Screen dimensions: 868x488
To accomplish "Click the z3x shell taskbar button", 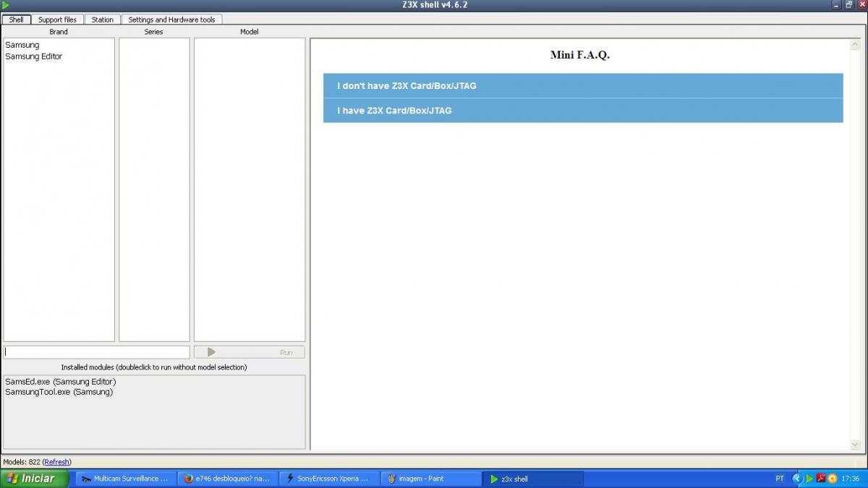I will (533, 479).
